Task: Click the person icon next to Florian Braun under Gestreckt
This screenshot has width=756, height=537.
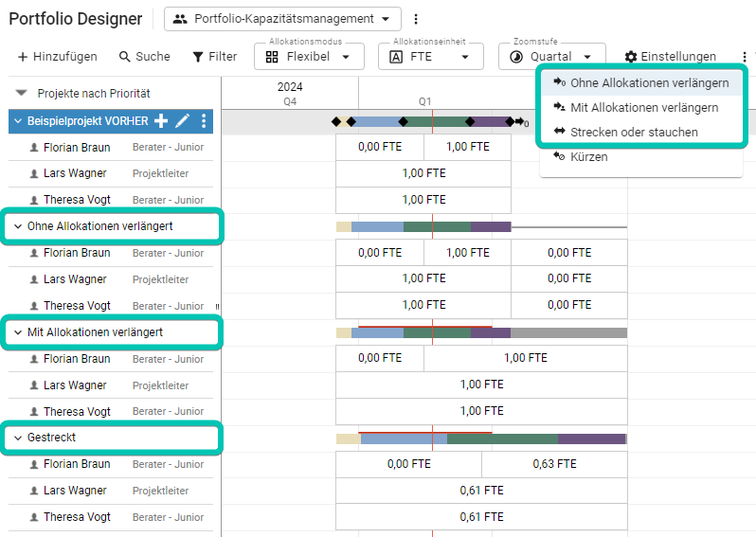Action: coord(34,464)
